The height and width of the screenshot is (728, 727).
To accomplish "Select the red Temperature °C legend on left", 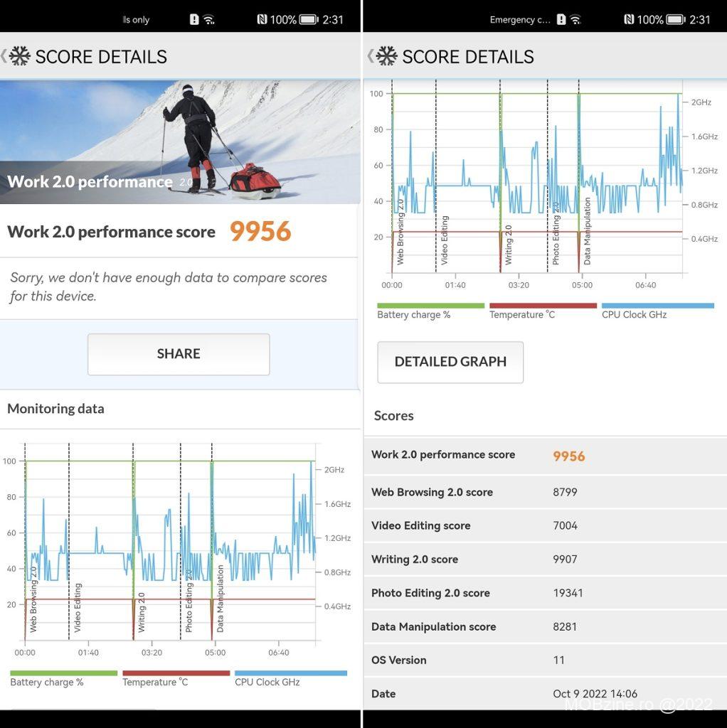I will [176, 678].
